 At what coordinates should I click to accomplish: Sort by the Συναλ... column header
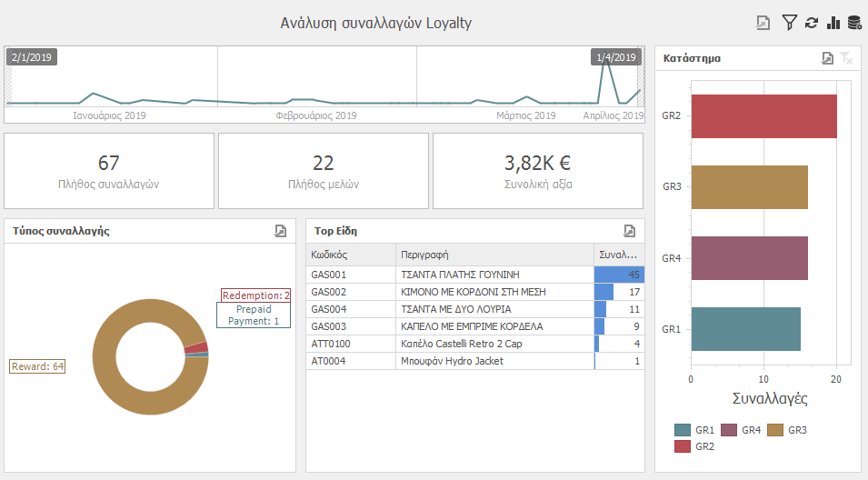click(x=620, y=255)
